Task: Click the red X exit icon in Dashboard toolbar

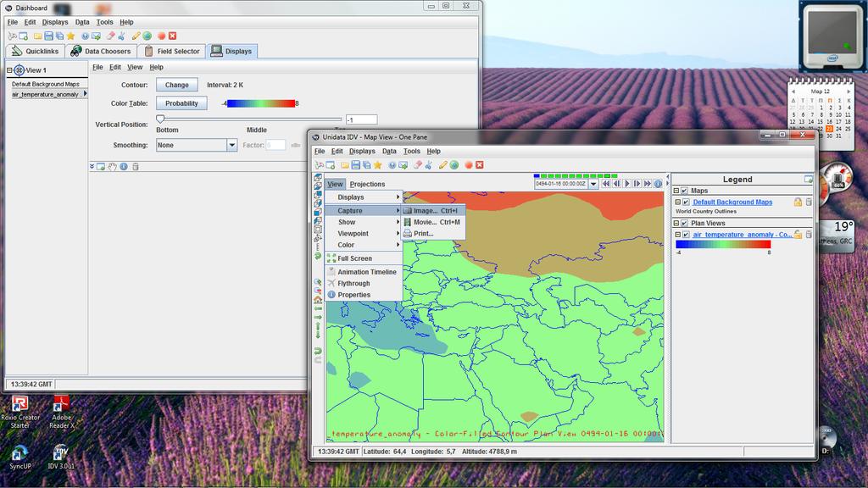Action: coord(172,36)
